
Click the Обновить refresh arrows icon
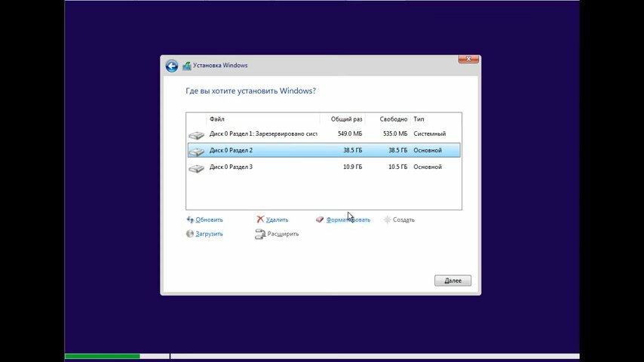coord(190,219)
